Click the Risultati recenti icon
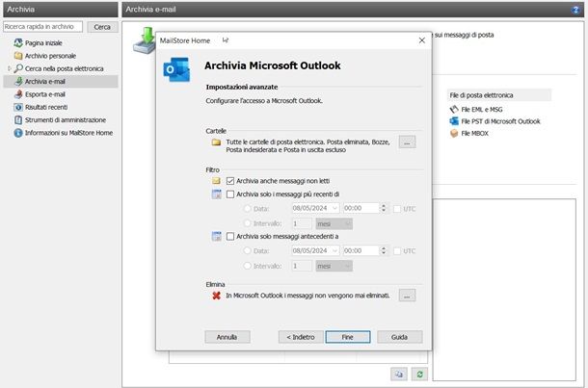588x388 pixels. (18, 107)
